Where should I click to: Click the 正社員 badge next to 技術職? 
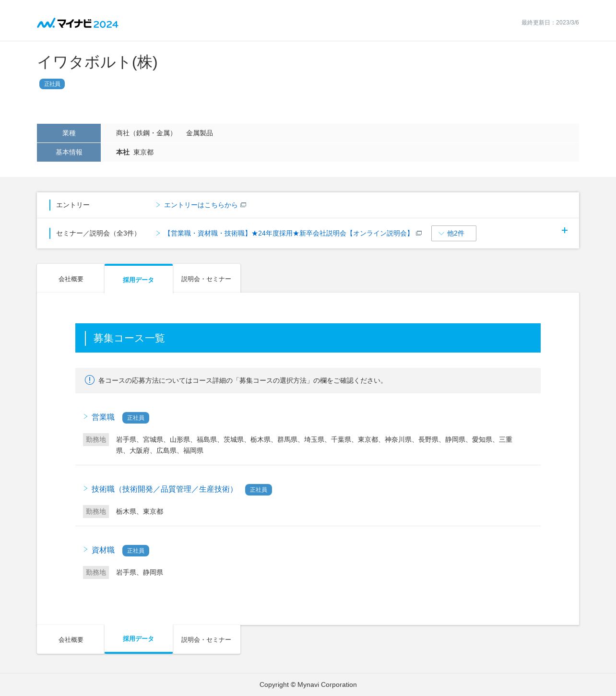click(259, 490)
